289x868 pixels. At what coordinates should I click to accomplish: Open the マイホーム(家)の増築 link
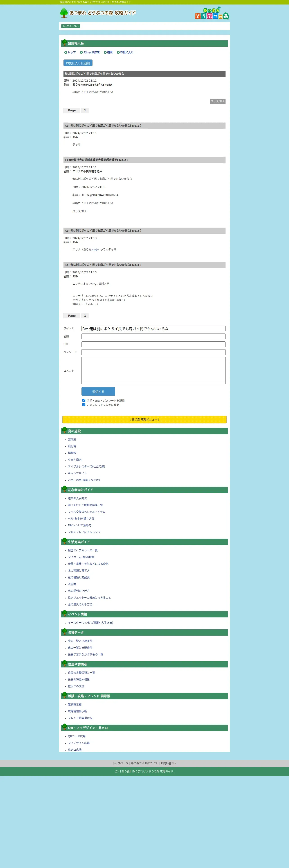(x=81, y=557)
